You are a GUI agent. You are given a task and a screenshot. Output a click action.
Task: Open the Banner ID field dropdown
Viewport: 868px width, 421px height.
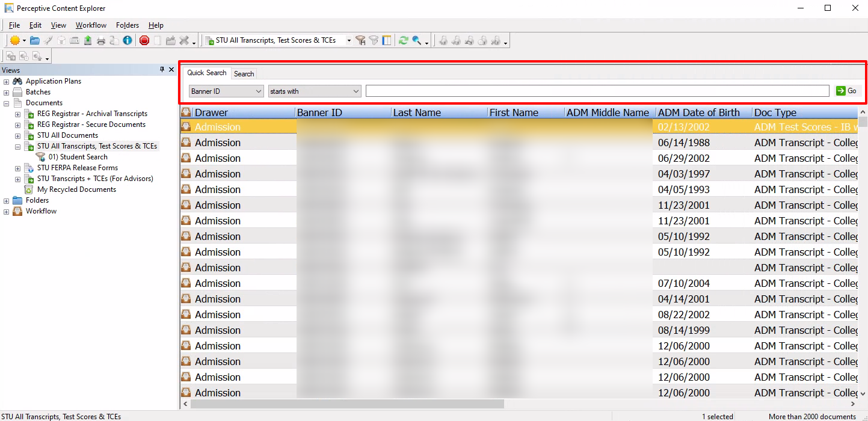(259, 91)
